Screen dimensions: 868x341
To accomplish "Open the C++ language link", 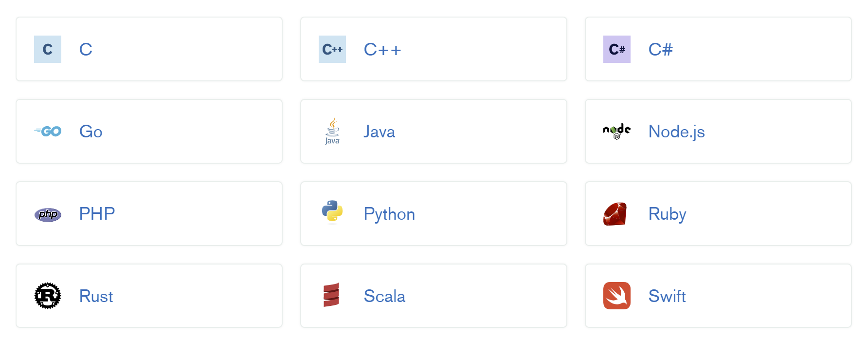I will tap(382, 50).
